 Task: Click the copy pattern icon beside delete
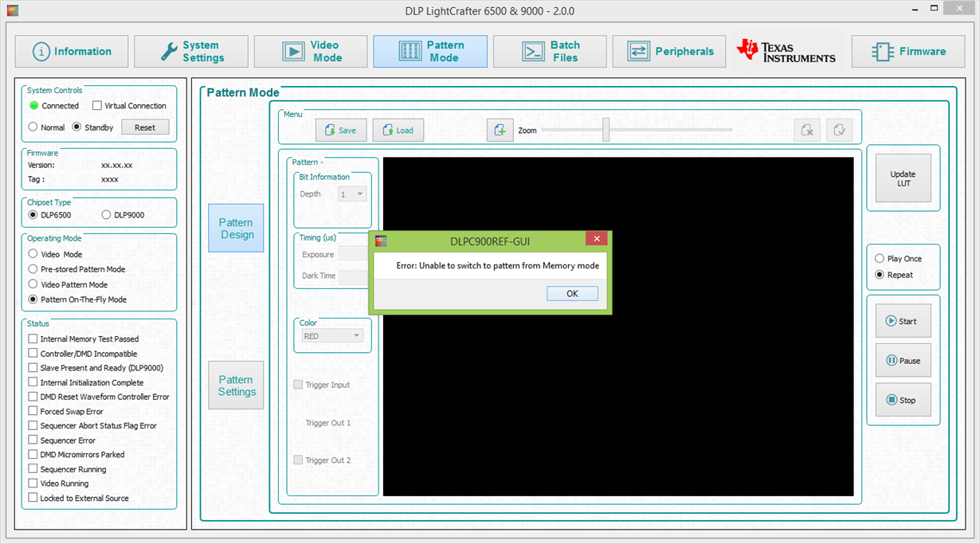coord(840,131)
